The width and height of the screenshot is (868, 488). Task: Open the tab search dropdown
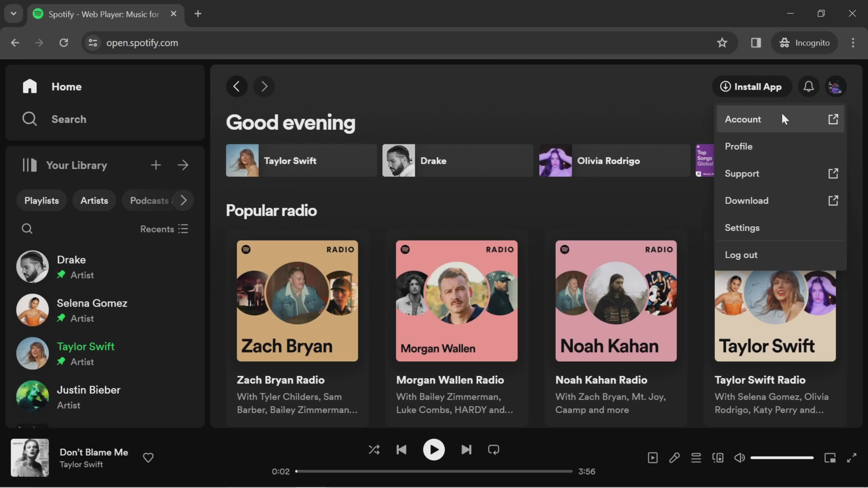coord(14,14)
